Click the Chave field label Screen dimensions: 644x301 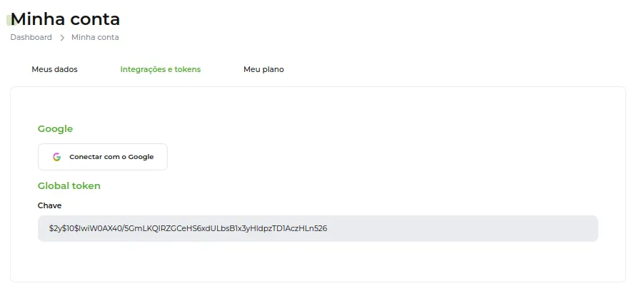pos(50,205)
